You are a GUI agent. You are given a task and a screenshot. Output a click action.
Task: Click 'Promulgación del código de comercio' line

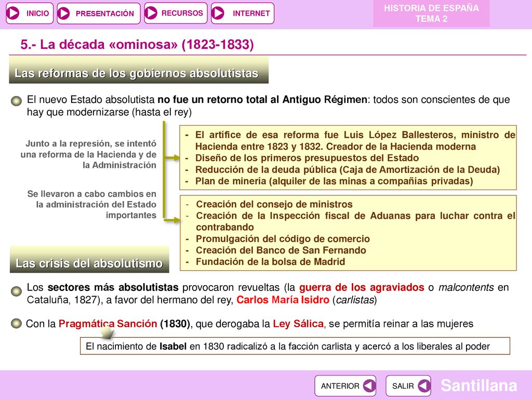283,239
